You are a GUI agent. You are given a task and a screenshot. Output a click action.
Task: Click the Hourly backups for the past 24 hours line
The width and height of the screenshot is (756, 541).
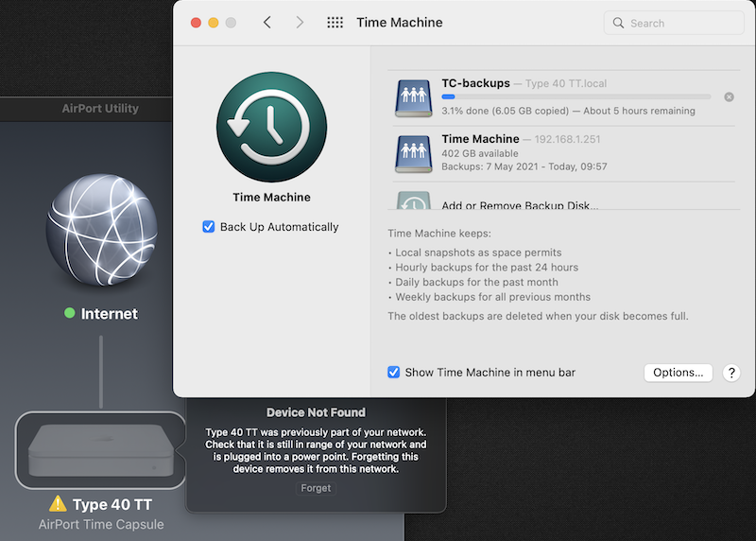[487, 268]
